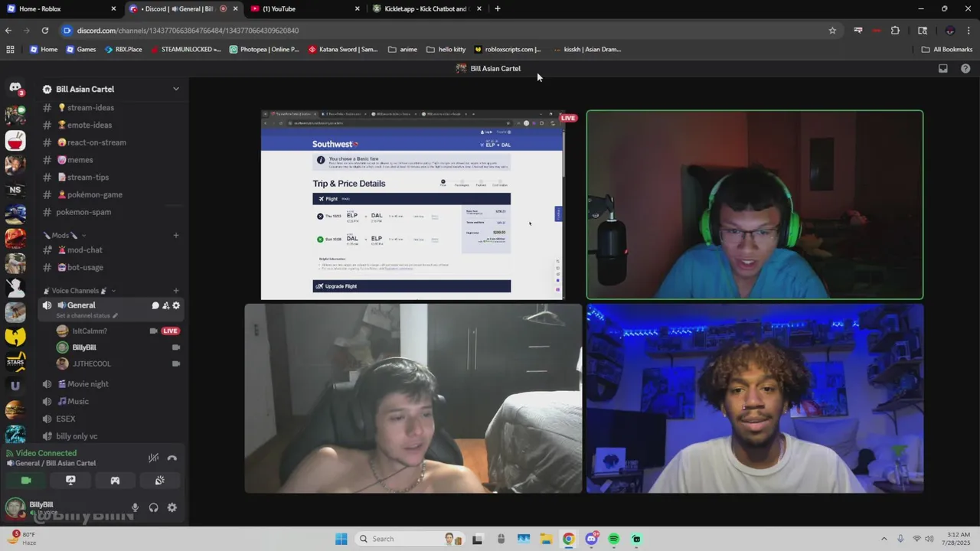
Task: Create channel in Voice Channels category
Action: [x=176, y=291]
